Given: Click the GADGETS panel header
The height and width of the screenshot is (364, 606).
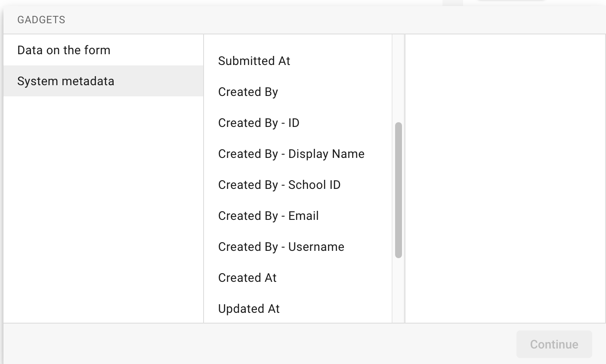Looking at the screenshot, I should pos(41,19).
